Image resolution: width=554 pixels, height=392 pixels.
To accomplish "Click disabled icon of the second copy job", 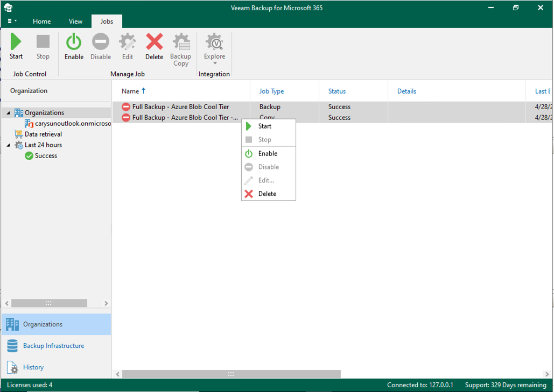I will click(126, 118).
